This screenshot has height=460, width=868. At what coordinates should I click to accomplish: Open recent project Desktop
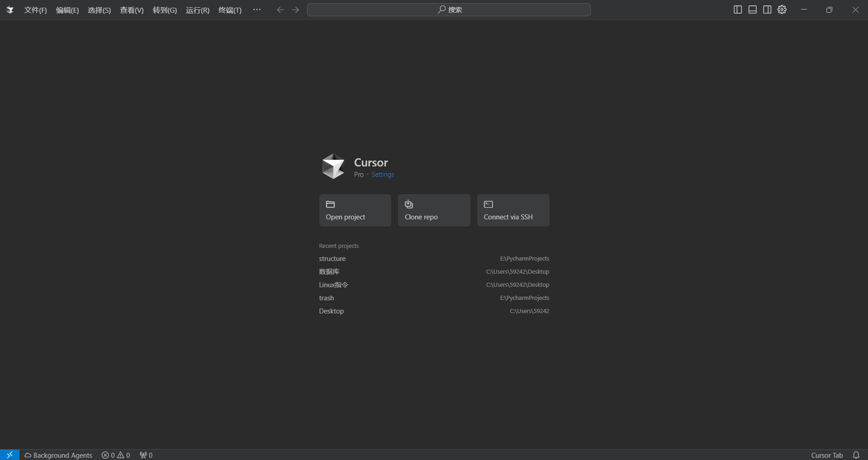[434, 311]
